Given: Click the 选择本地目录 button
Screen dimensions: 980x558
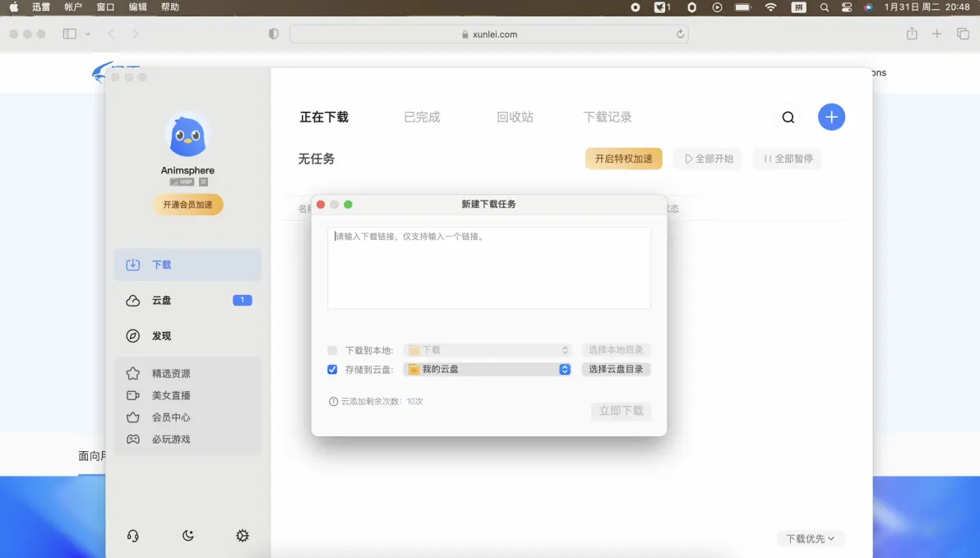Looking at the screenshot, I should 616,350.
